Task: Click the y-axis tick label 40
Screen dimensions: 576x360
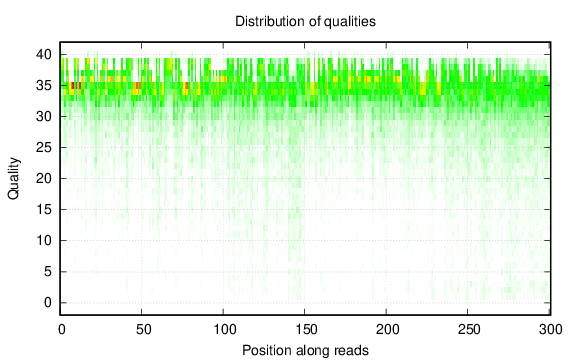Action: [44, 55]
